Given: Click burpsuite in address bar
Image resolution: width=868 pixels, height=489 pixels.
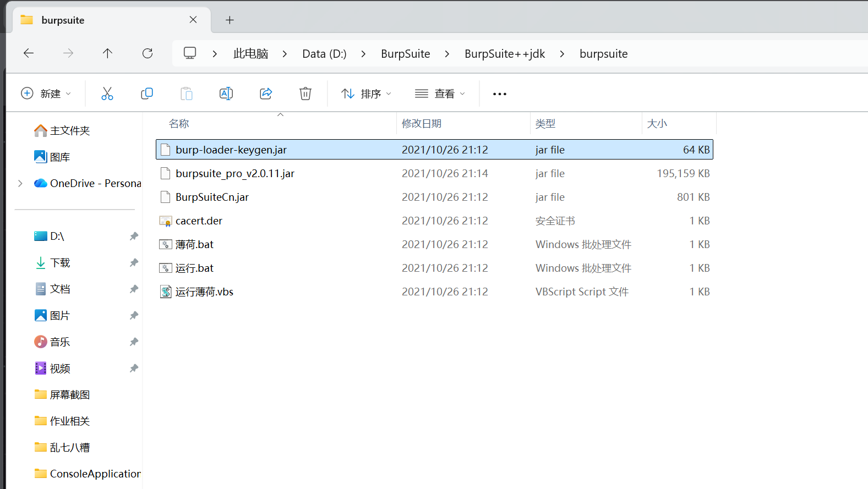Looking at the screenshot, I should point(604,54).
